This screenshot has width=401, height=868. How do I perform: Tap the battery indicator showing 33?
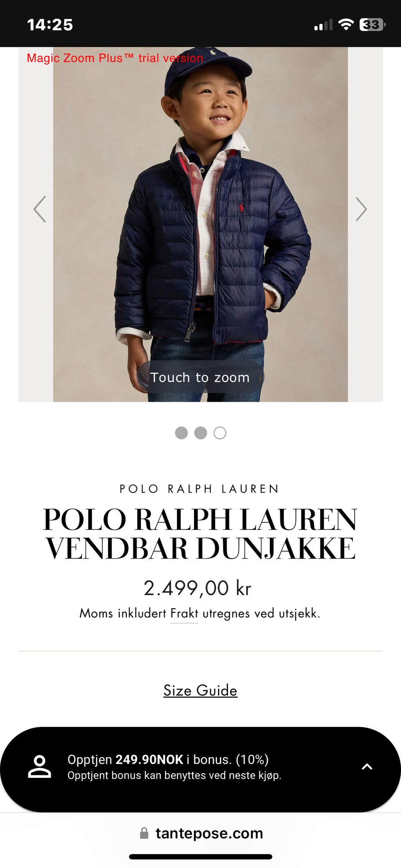pos(372,25)
